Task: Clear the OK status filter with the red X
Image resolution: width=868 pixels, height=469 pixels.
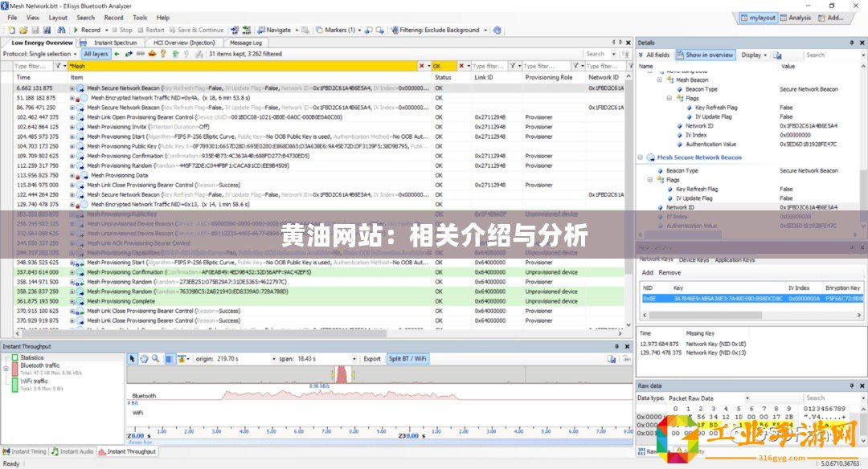Action: pyautogui.click(x=461, y=66)
